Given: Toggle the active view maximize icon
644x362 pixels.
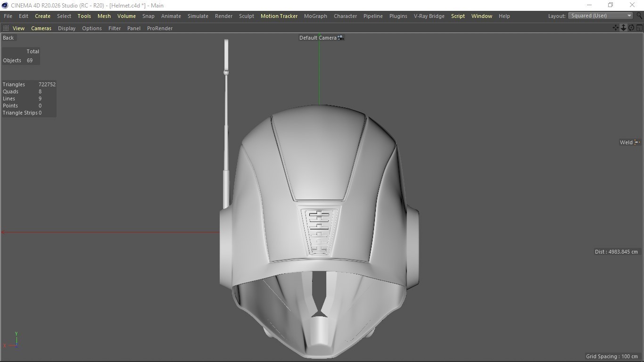Looking at the screenshot, I should pos(639,28).
